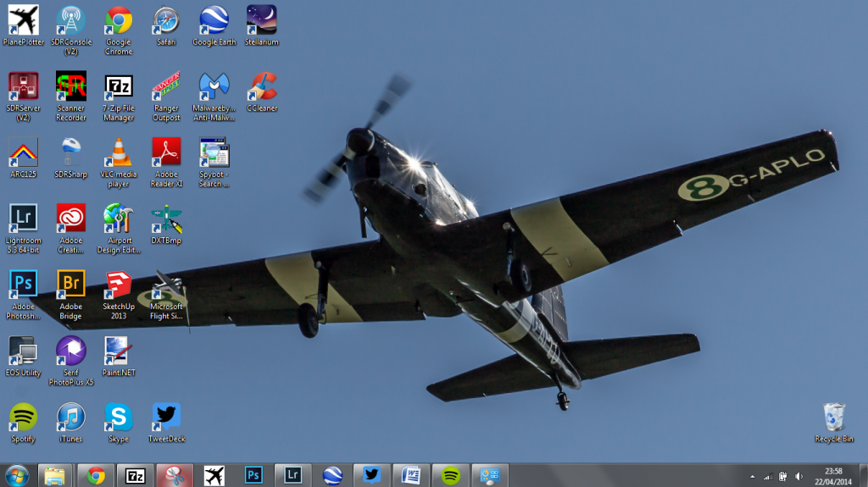This screenshot has height=487, width=868.
Task: Switch to Chrome in the taskbar
Action: [x=95, y=475]
